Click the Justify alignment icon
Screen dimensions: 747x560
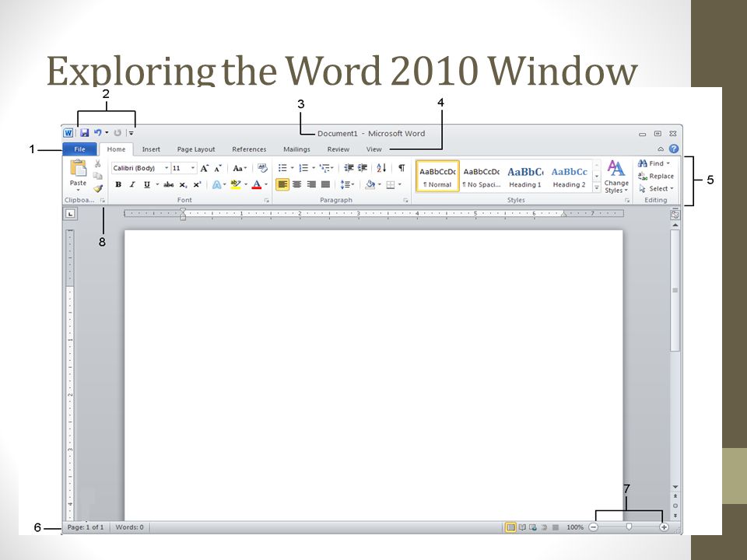pos(325,184)
